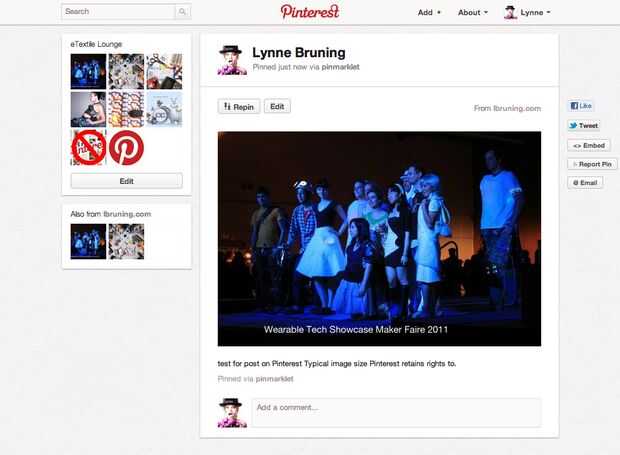620x455 pixels.
Task: Click the pinmarklet link below the description
Action: tap(274, 379)
